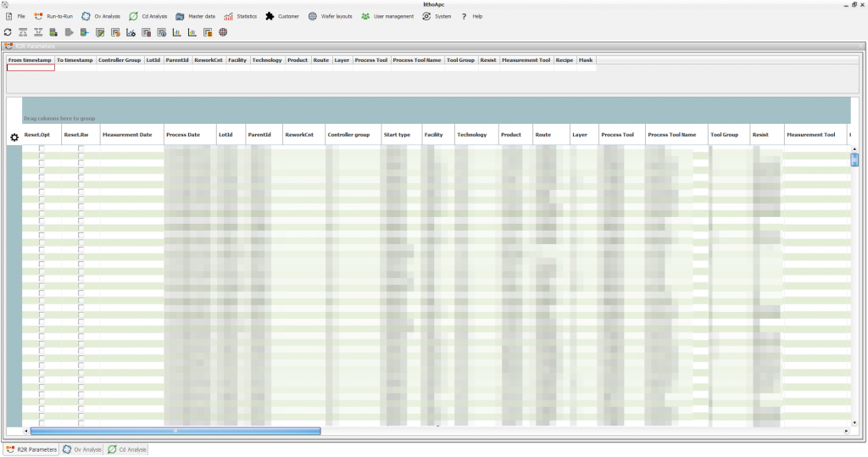Click the Mask filter header

pyautogui.click(x=586, y=60)
